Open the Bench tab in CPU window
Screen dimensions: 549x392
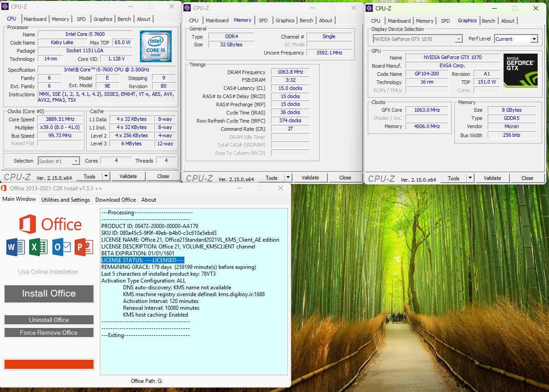[x=124, y=19]
